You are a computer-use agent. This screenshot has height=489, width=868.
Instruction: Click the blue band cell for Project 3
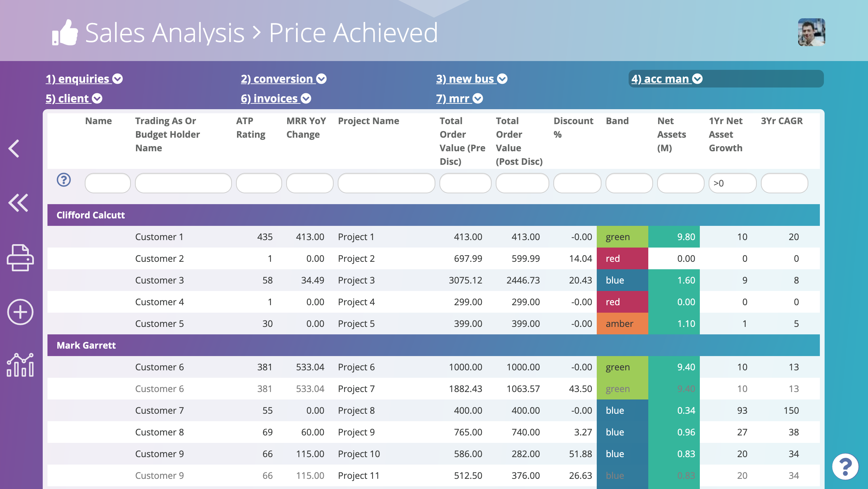click(623, 280)
